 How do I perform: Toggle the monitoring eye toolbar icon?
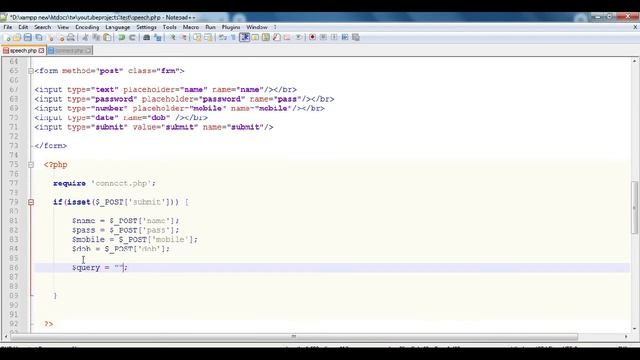(x=299, y=38)
